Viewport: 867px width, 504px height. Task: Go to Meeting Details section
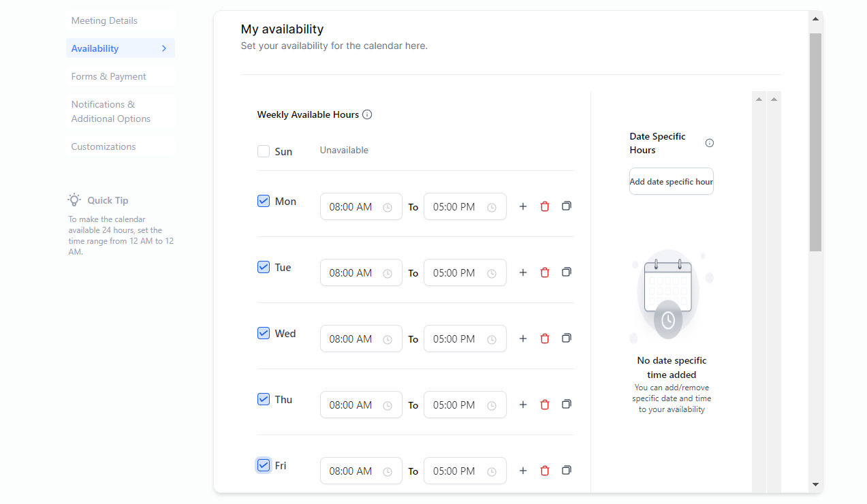point(104,20)
